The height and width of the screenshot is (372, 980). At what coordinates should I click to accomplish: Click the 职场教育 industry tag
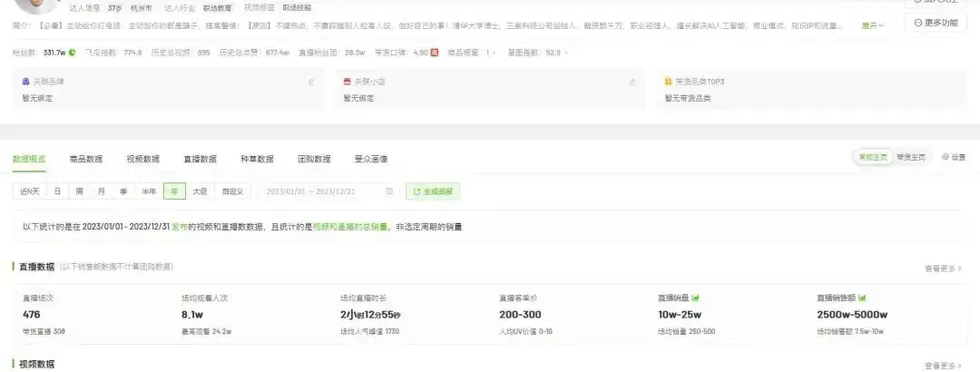tap(218, 8)
